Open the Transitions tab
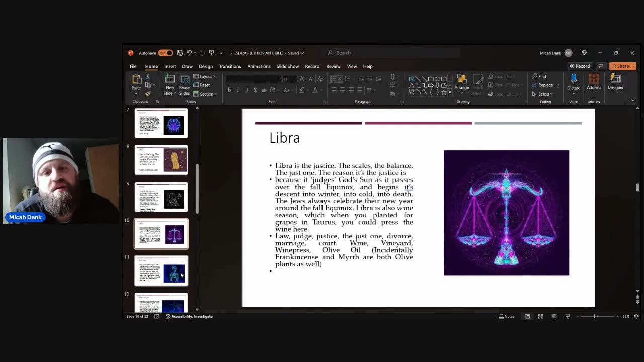Viewport: 644px width, 362px height. point(230,66)
